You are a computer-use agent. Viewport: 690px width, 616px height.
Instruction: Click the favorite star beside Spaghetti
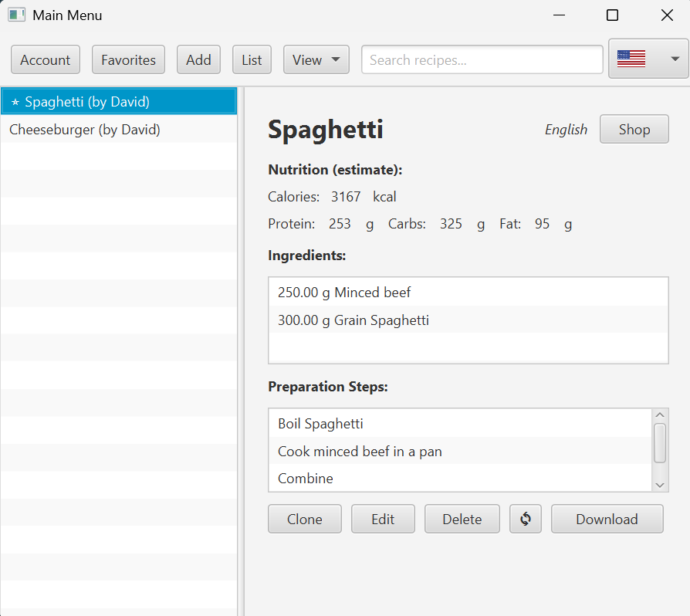[x=15, y=102]
